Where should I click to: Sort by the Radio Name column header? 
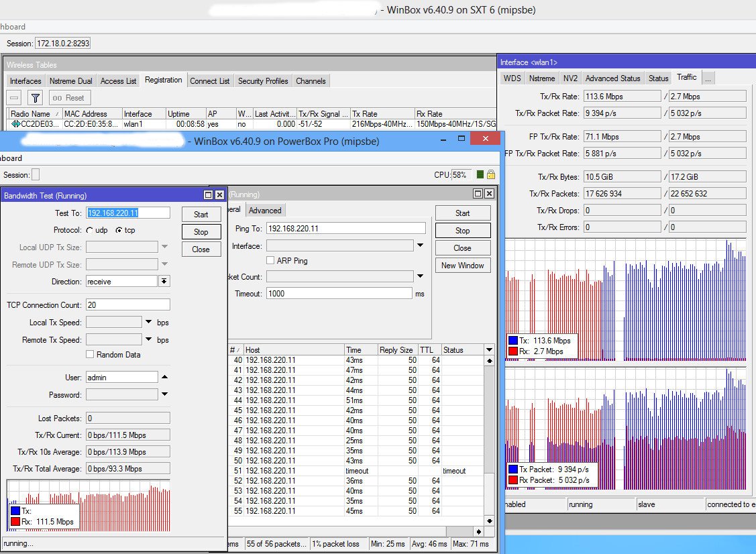pyautogui.click(x=35, y=114)
